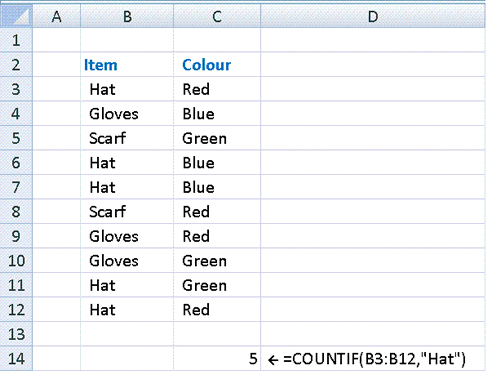Select Hat cell in row 11

(127, 285)
